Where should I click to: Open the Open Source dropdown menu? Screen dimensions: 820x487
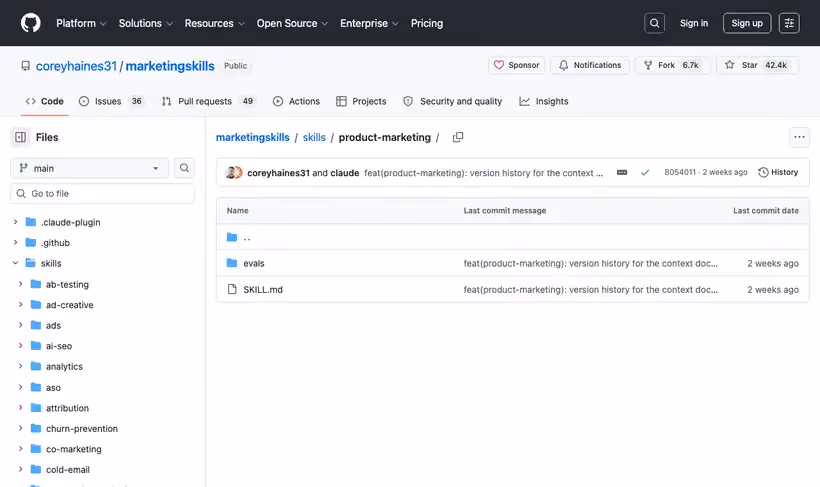[x=292, y=23]
